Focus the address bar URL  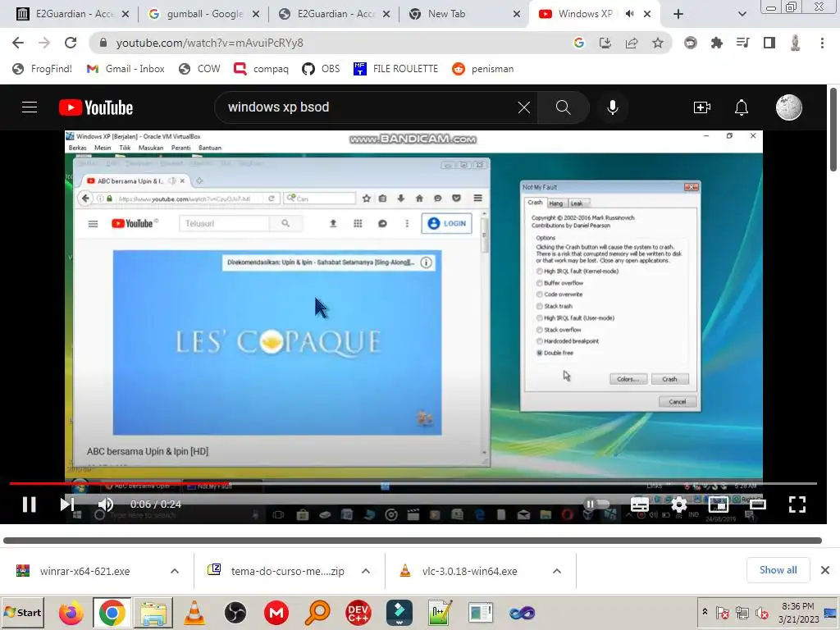pyautogui.click(x=209, y=43)
